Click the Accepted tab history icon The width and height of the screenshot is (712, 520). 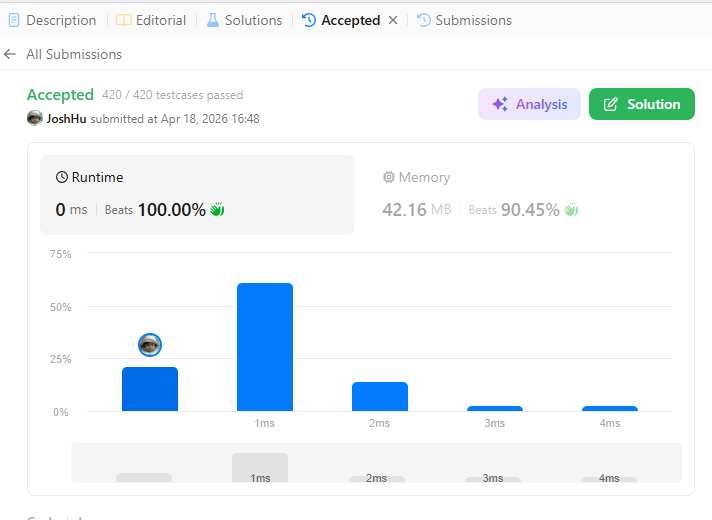click(309, 20)
